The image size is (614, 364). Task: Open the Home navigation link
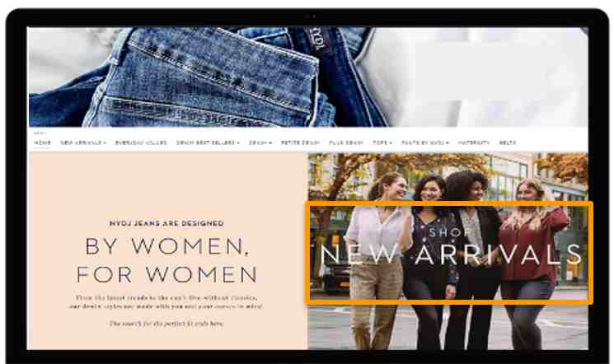point(42,142)
